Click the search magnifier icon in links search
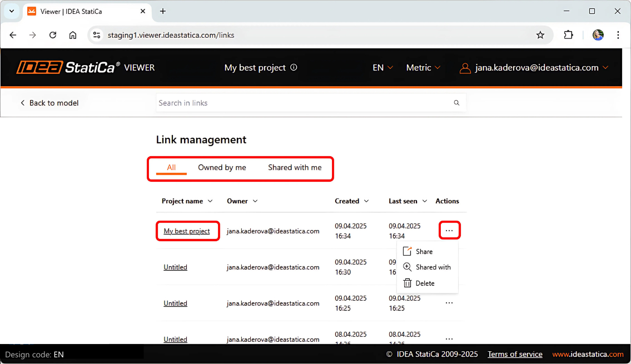 [x=456, y=103]
